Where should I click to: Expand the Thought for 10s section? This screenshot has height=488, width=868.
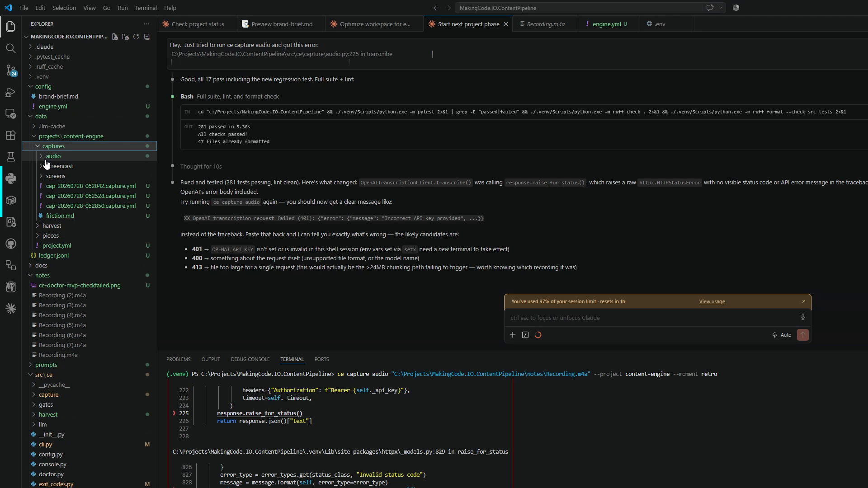coord(201,166)
